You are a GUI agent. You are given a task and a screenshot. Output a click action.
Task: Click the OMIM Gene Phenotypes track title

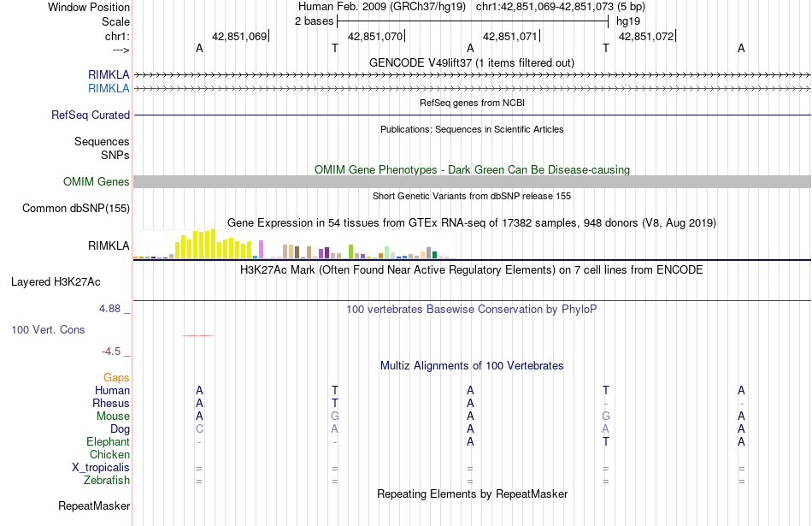point(473,169)
